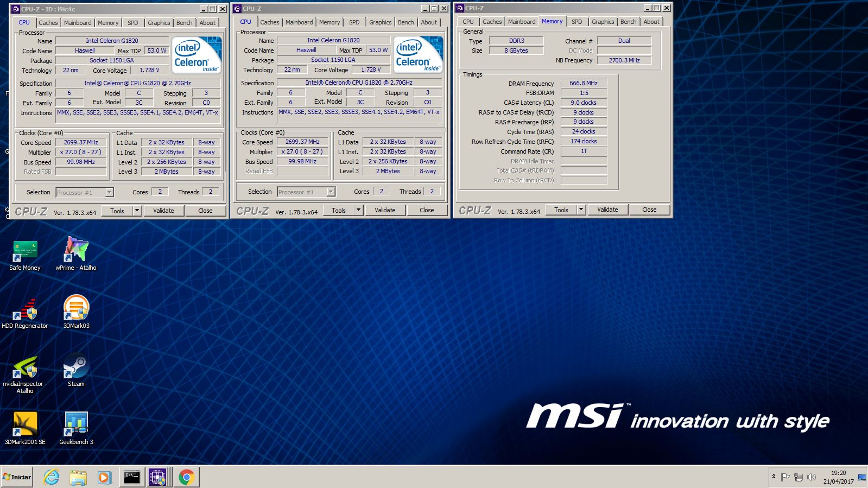Screen dimensions: 868x488
Task: Click Row Refresh Cycle Time 174 clocks
Action: coord(584,141)
